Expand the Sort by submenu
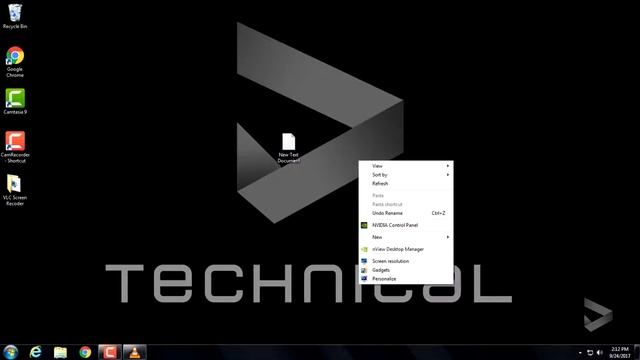640x360 pixels. coord(406,175)
